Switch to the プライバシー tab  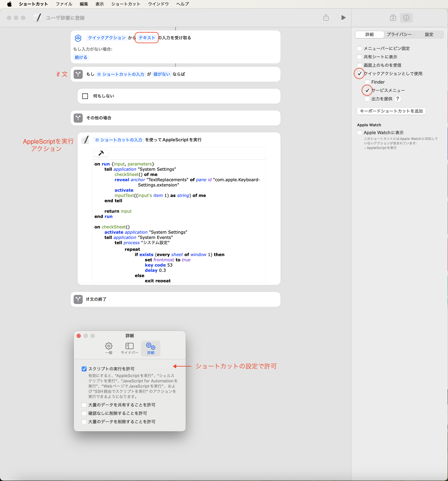pos(399,34)
